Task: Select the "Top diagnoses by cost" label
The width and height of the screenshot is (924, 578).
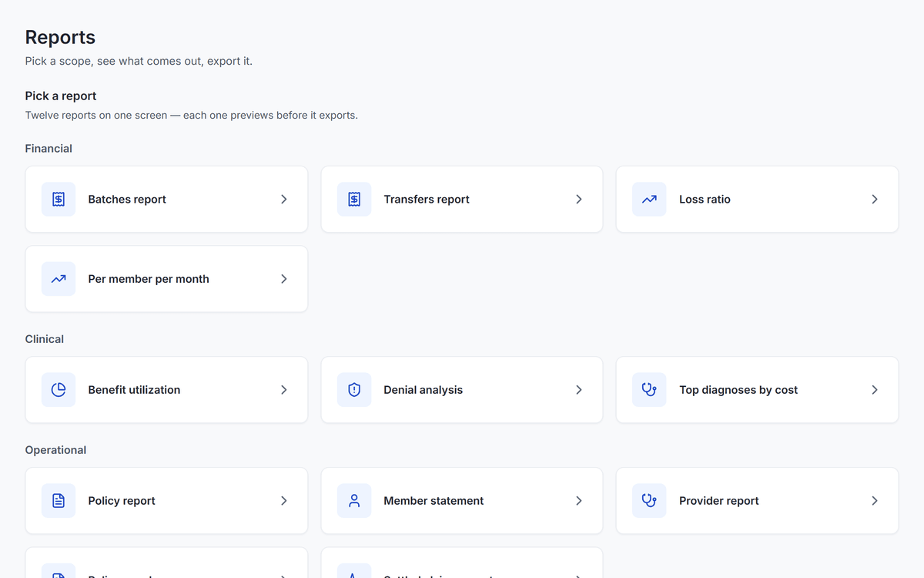Action: [738, 390]
